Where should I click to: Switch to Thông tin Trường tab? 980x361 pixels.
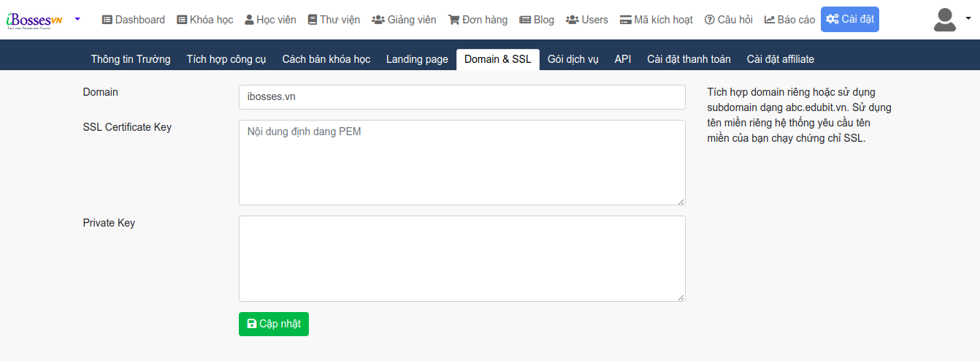pos(131,59)
